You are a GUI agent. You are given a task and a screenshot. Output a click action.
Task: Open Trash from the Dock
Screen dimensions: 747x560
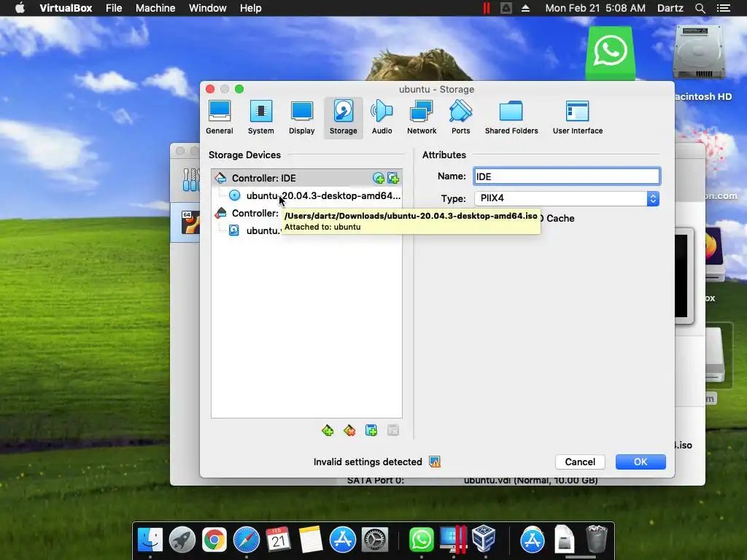coord(596,539)
